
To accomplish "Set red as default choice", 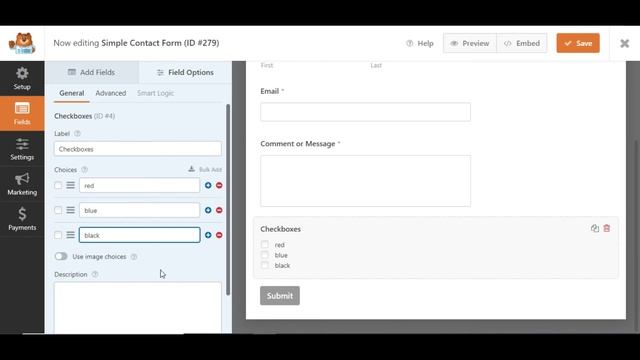I will (x=58, y=185).
